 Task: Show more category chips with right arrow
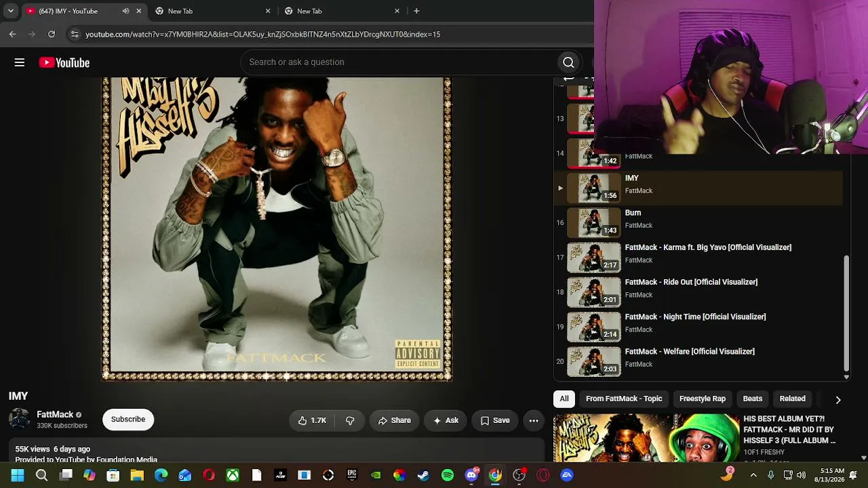(x=838, y=400)
